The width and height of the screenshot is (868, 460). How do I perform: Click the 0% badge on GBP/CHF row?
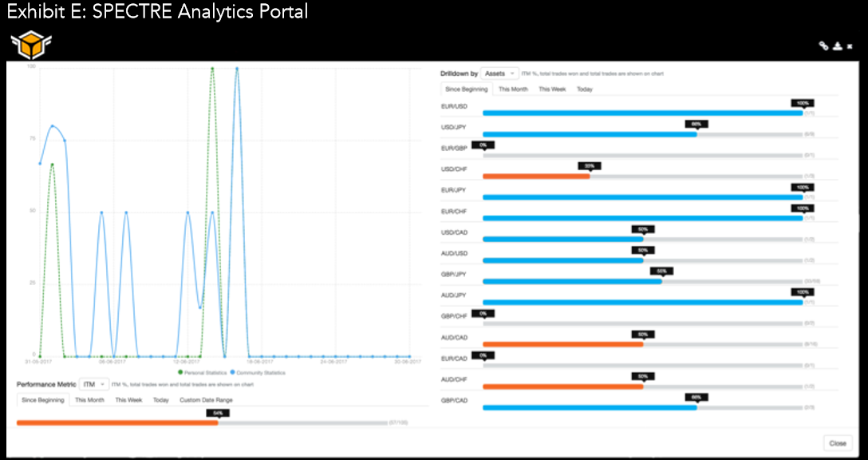[483, 314]
